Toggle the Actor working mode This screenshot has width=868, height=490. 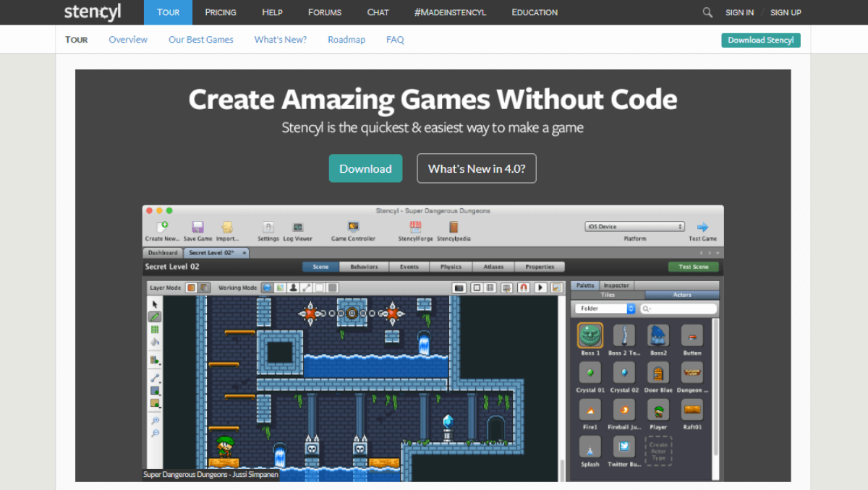pyautogui.click(x=293, y=287)
